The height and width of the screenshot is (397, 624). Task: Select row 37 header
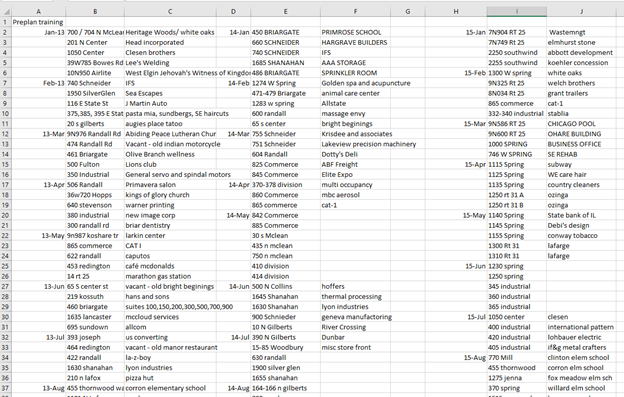6,388
